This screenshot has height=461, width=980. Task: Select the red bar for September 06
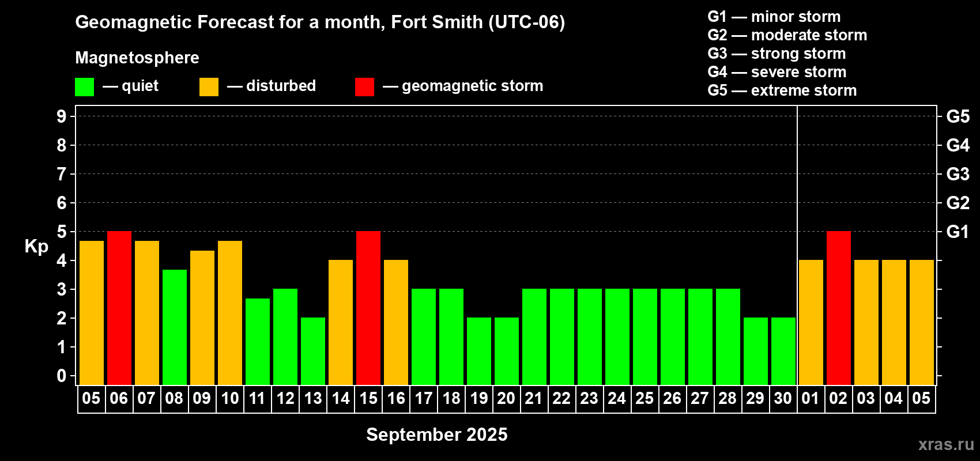(x=119, y=308)
